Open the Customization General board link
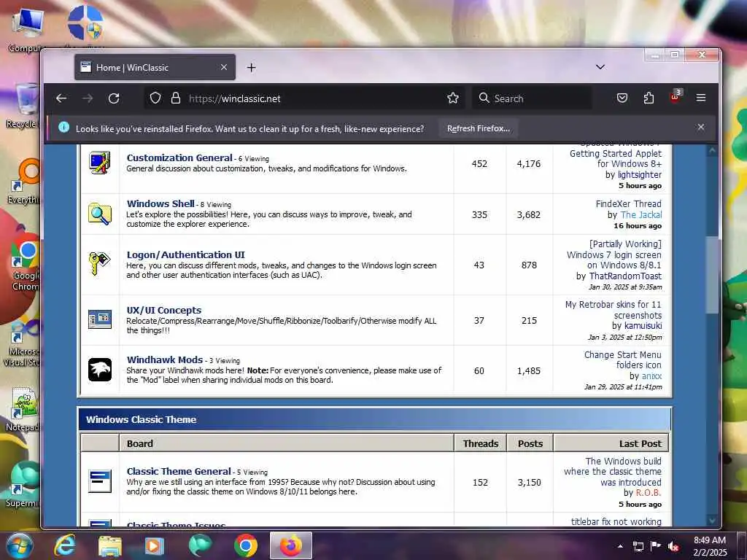Viewport: 747px width, 560px height. [179, 157]
